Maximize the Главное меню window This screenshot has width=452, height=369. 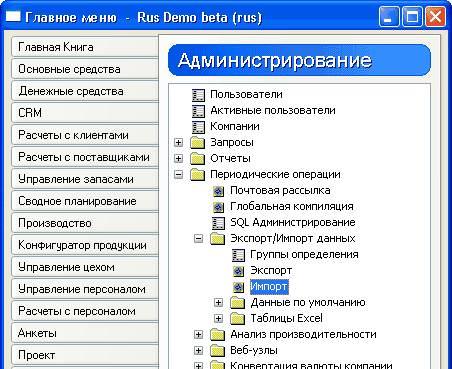[x=412, y=17]
